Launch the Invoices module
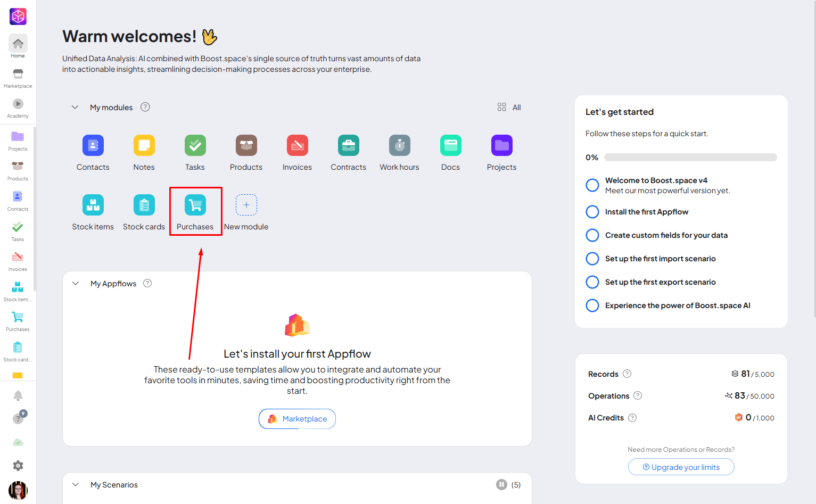 click(x=297, y=145)
